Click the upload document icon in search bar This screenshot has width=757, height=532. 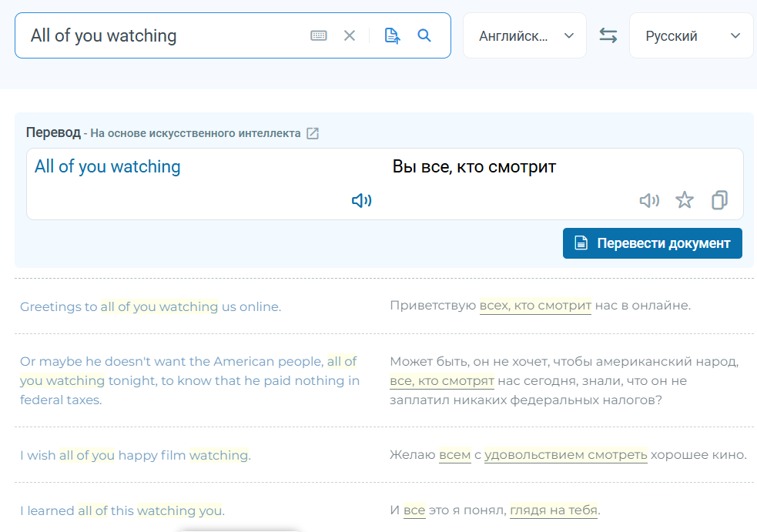[x=392, y=35]
